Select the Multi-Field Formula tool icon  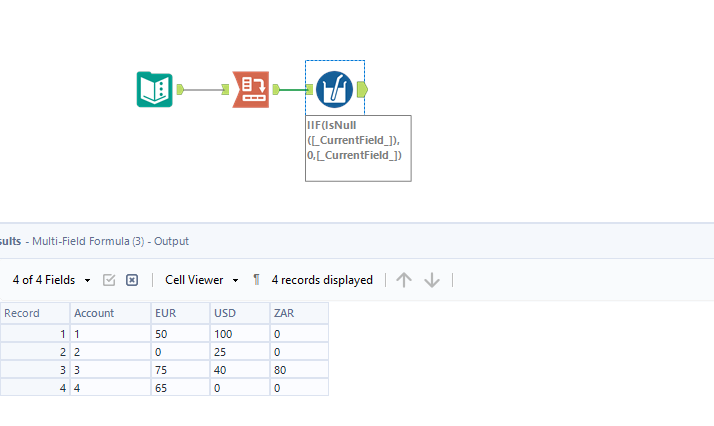click(334, 89)
